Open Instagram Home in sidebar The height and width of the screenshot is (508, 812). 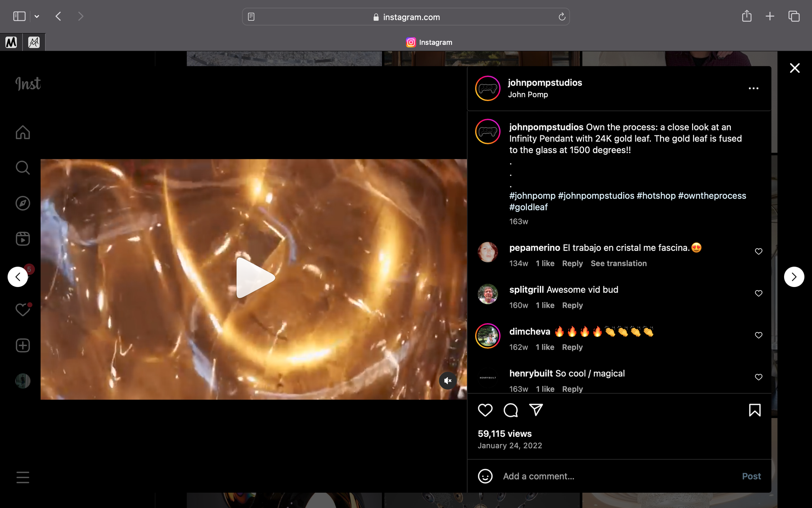click(23, 132)
